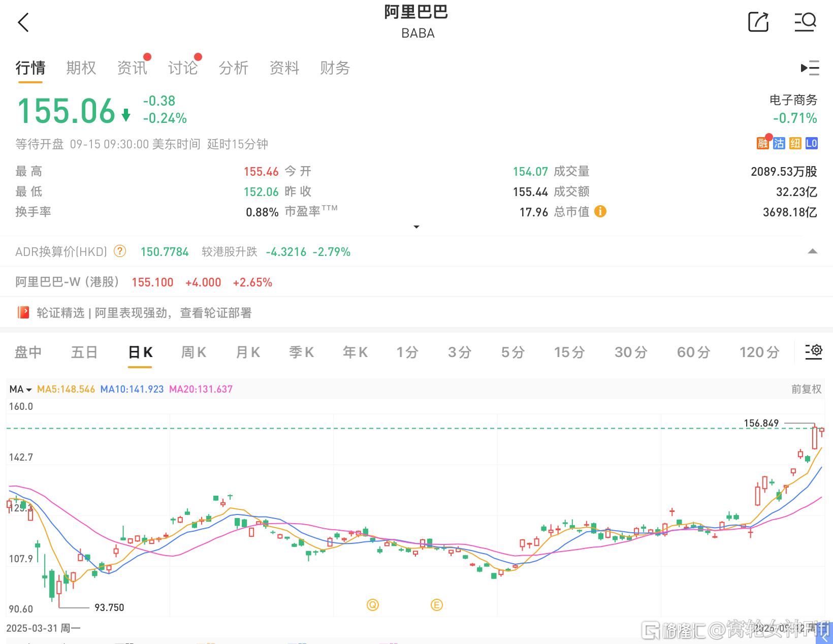Tap the back arrow icon
Screen dimensions: 833x644
23,23
